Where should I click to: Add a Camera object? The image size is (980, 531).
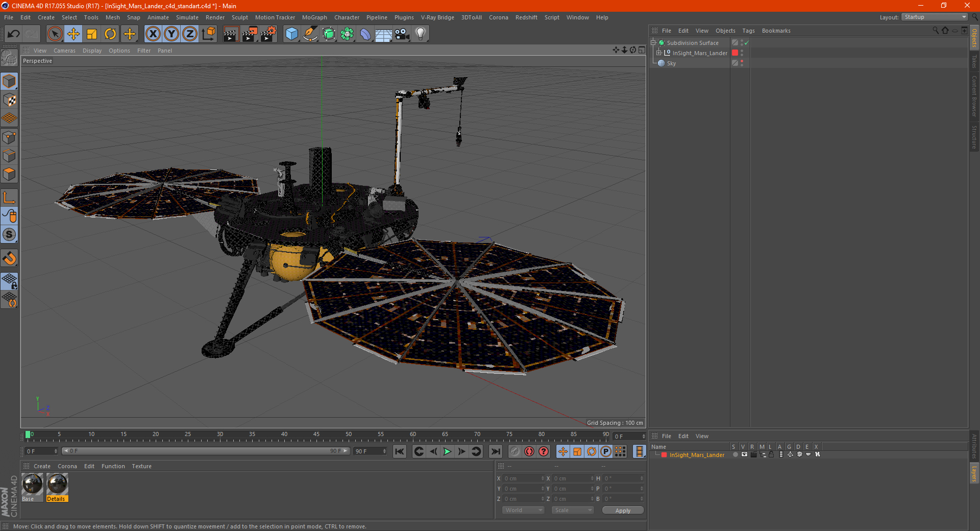402,34
